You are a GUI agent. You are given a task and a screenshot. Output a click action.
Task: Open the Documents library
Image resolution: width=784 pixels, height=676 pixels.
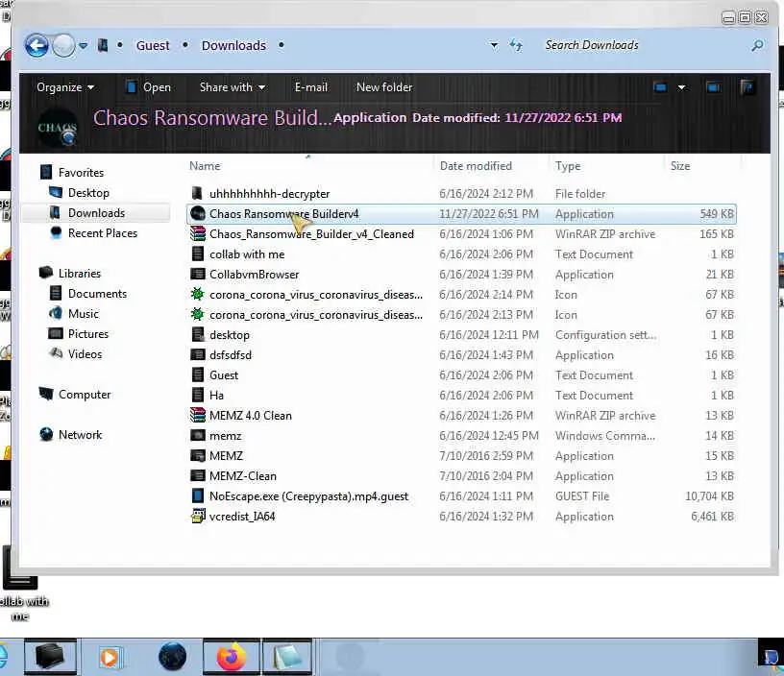click(97, 294)
